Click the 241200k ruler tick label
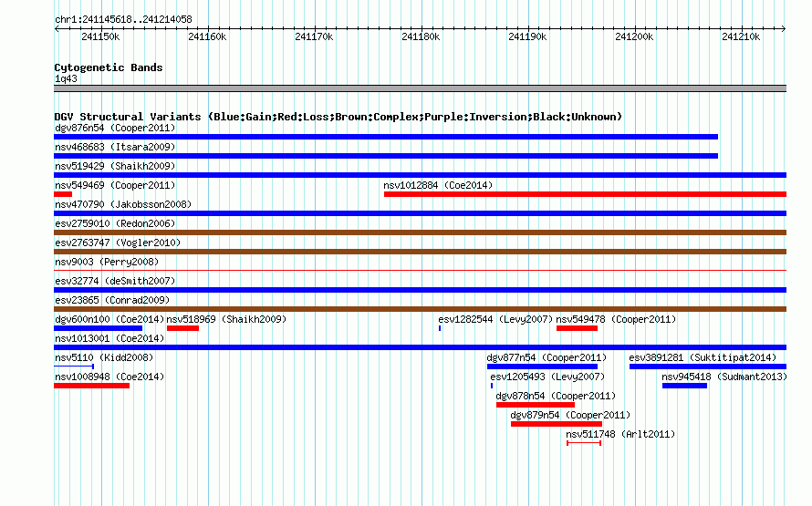The image size is (812, 506). pyautogui.click(x=634, y=36)
